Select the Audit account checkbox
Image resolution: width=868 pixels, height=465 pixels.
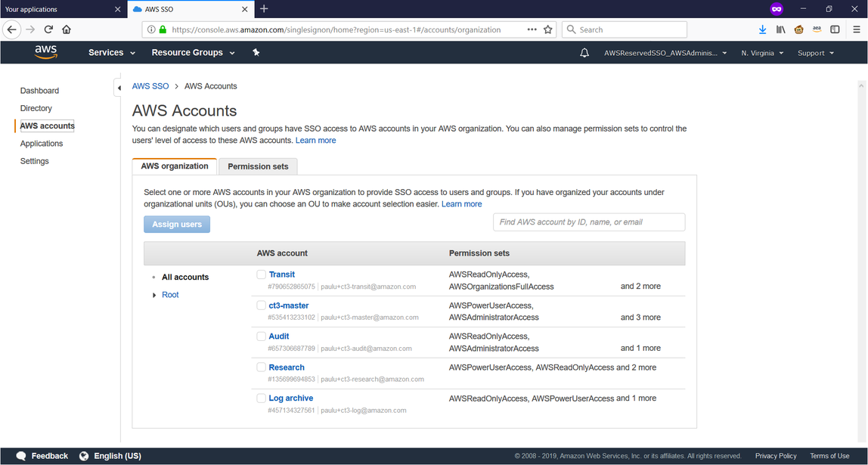click(262, 336)
